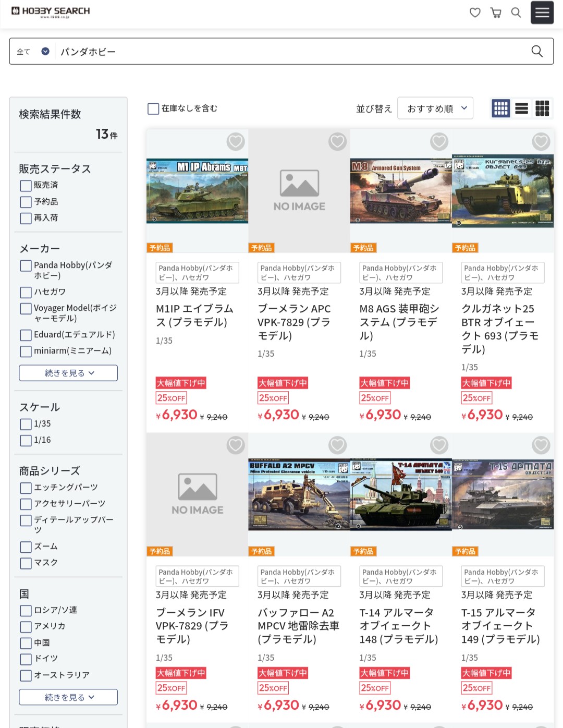Screen dimensions: 563x728
Task: Check the ディテールアップパーツ series filter
Action: [x=26, y=520]
